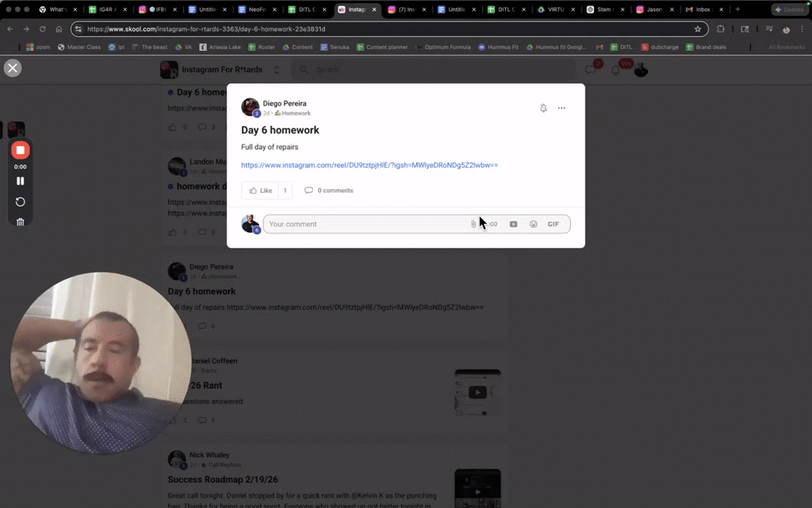This screenshot has height=508, width=812.
Task: Open the chat messages icon
Action: (590, 70)
